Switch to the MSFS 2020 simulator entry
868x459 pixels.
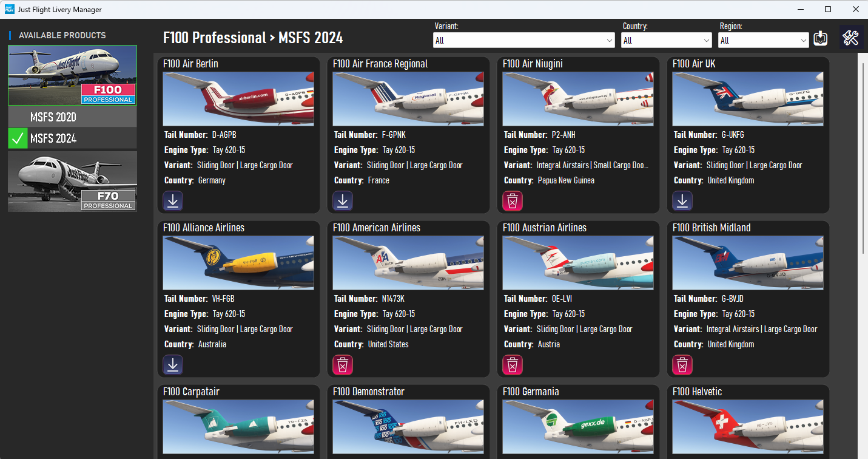72,117
